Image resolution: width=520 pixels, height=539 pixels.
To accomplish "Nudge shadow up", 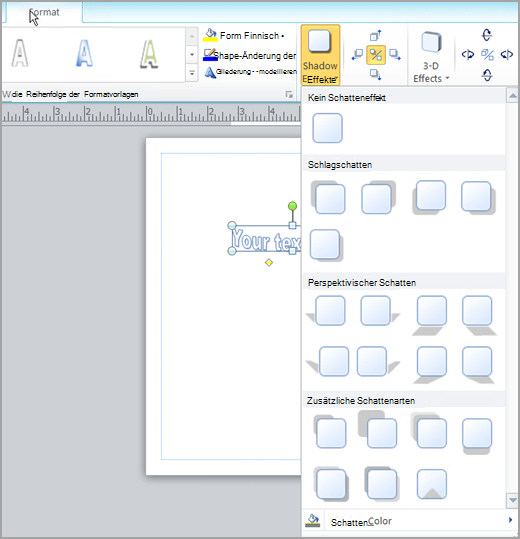I will pyautogui.click(x=375, y=35).
